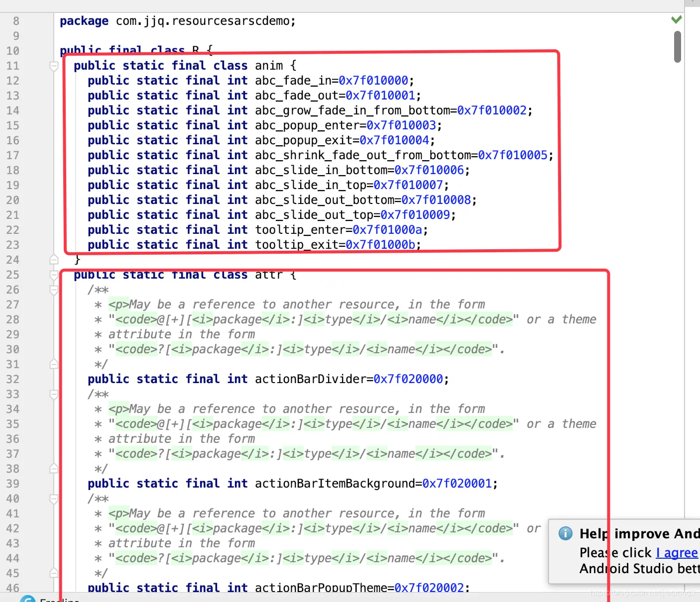The height and width of the screenshot is (602, 700).
Task: Click line number 32 in the gutter
Action: 13,379
